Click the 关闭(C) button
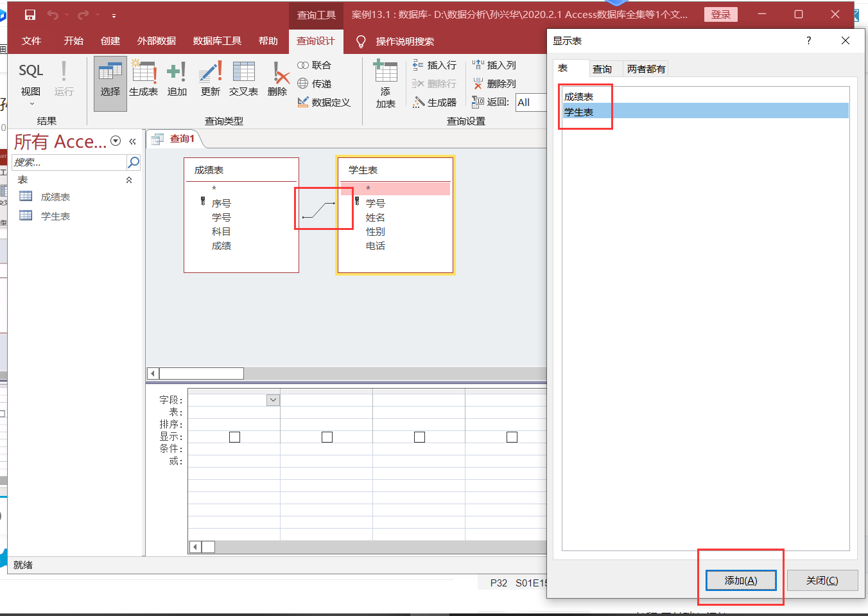868x616 pixels. (822, 581)
